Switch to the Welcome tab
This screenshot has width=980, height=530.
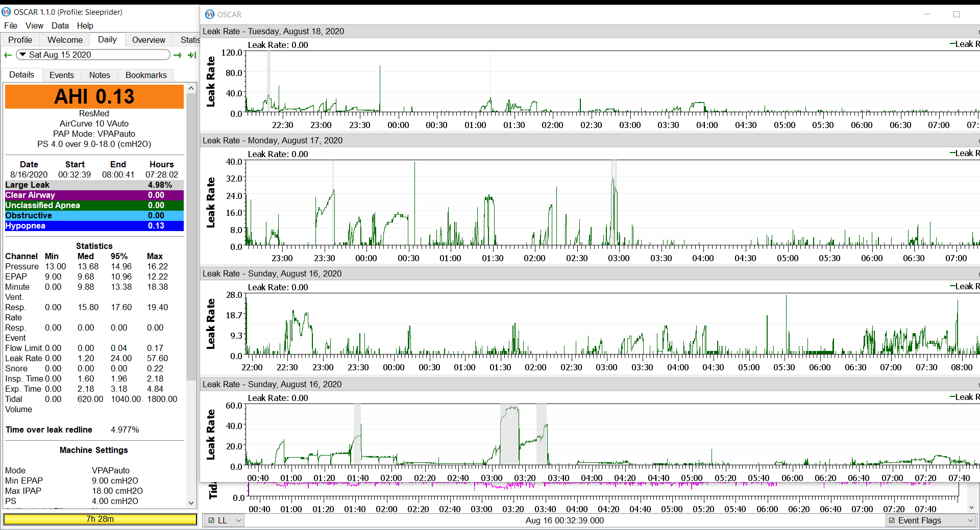pos(65,40)
